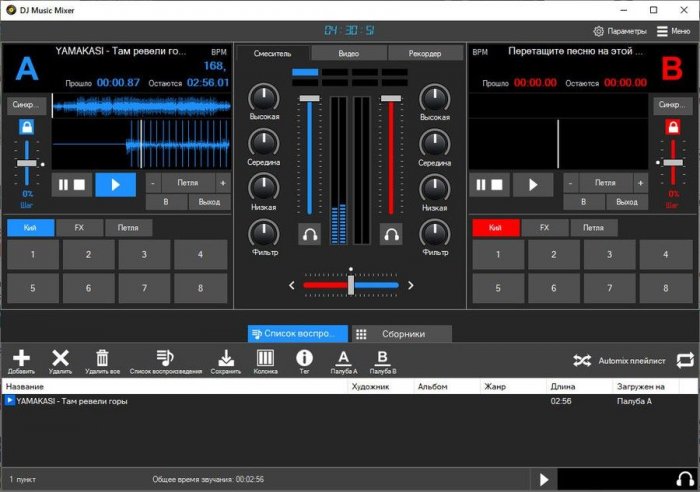Image resolution: width=700 pixels, height=492 pixels.
Task: Switch to the Видео tab
Action: pyautogui.click(x=349, y=53)
